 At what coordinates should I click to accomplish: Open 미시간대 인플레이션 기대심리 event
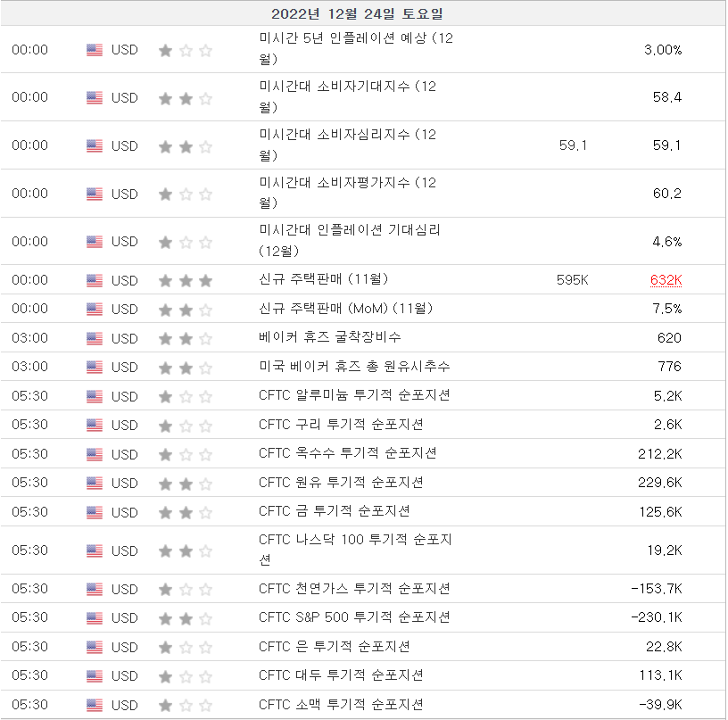pos(350,240)
